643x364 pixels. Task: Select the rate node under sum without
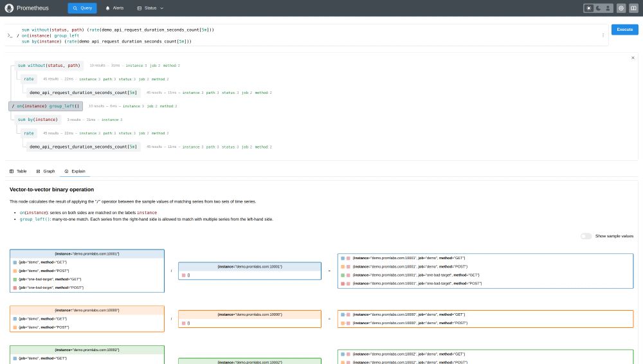click(x=29, y=79)
